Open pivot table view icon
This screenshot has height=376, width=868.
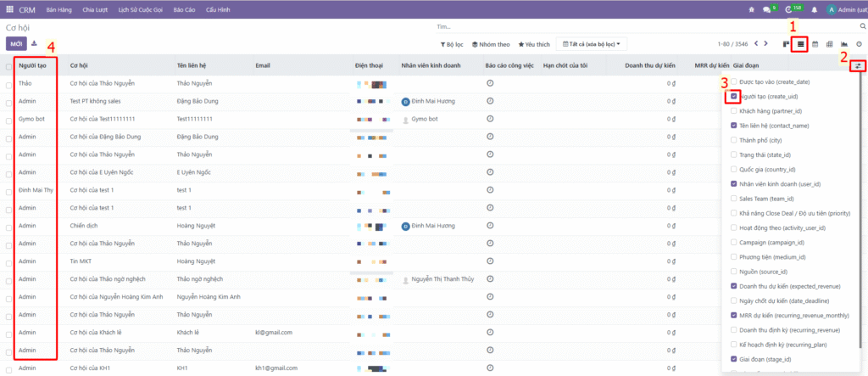point(829,44)
